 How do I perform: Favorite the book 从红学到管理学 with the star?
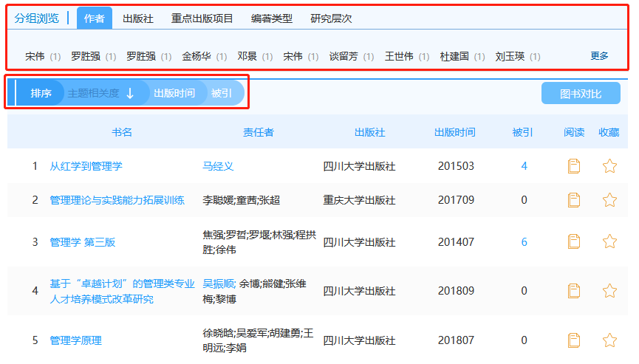[609, 166]
